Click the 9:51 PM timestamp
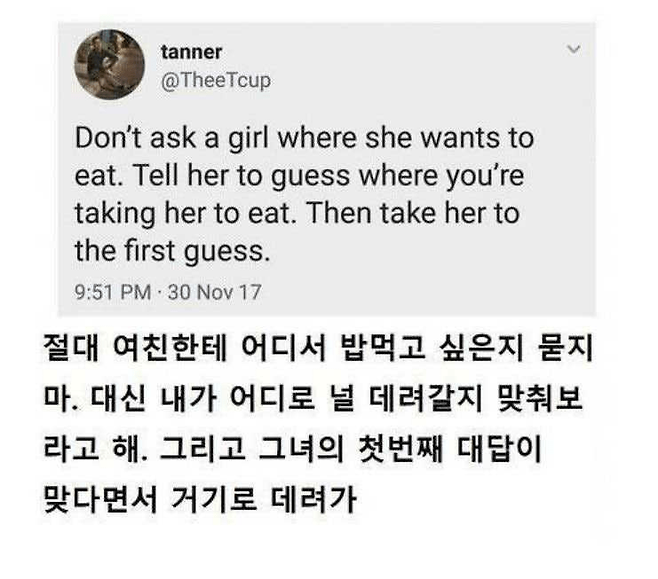 pos(110,294)
